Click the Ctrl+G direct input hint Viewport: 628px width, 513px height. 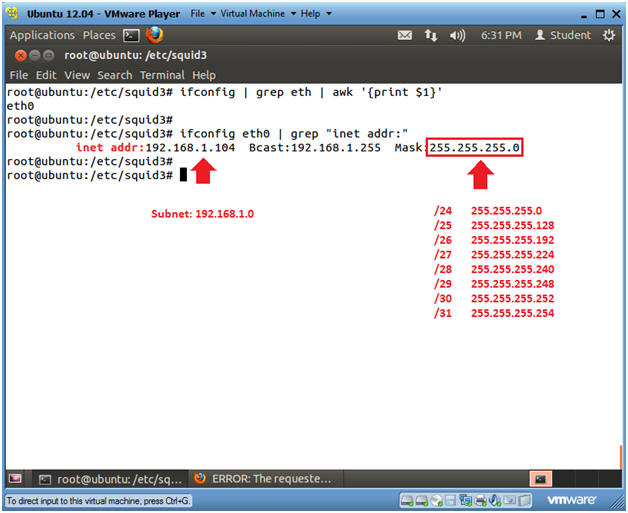coord(98,501)
